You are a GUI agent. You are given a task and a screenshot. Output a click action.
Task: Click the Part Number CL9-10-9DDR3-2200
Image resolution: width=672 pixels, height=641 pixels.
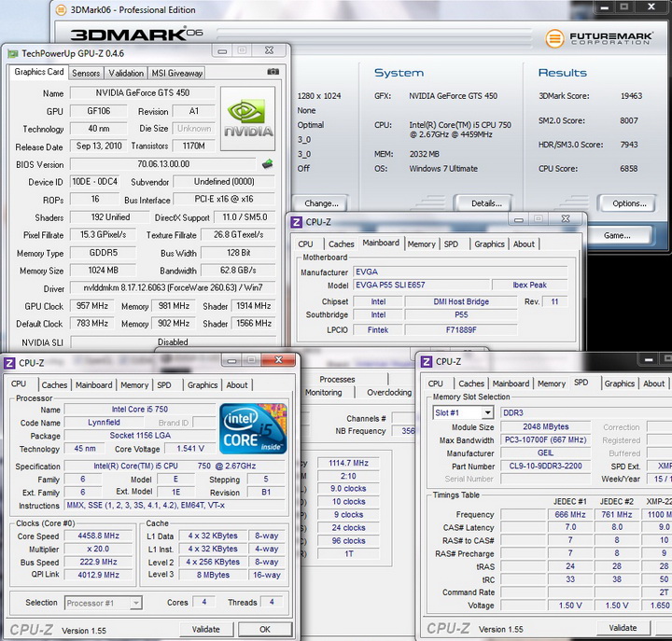(x=546, y=466)
